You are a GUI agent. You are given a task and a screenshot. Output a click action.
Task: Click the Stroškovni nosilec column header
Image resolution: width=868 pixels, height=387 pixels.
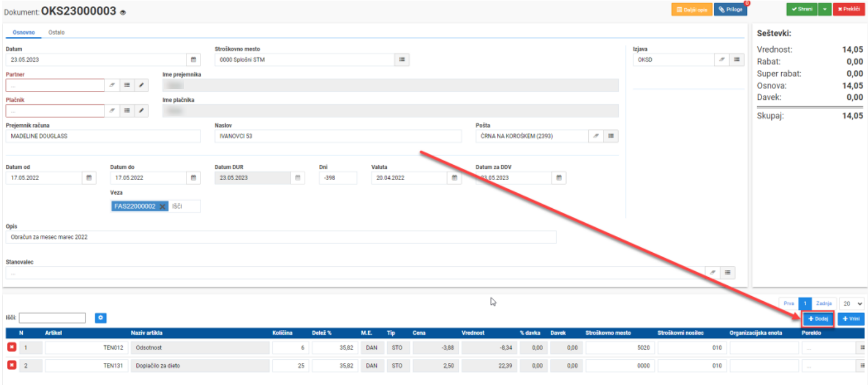[680, 333]
